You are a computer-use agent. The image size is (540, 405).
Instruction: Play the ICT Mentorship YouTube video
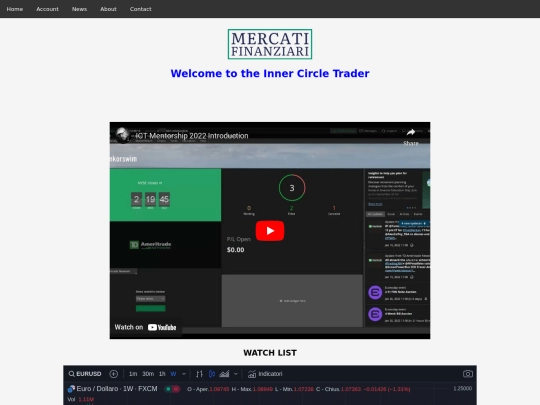tap(270, 231)
